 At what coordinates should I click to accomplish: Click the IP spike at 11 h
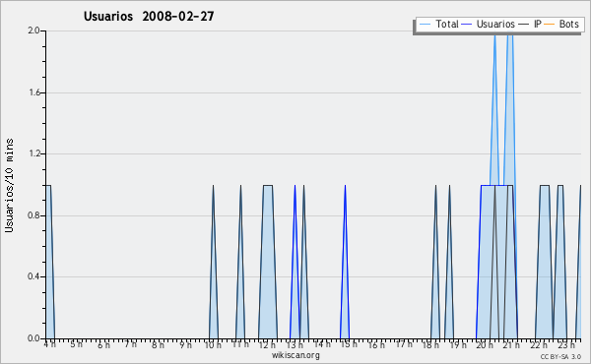coord(240,262)
